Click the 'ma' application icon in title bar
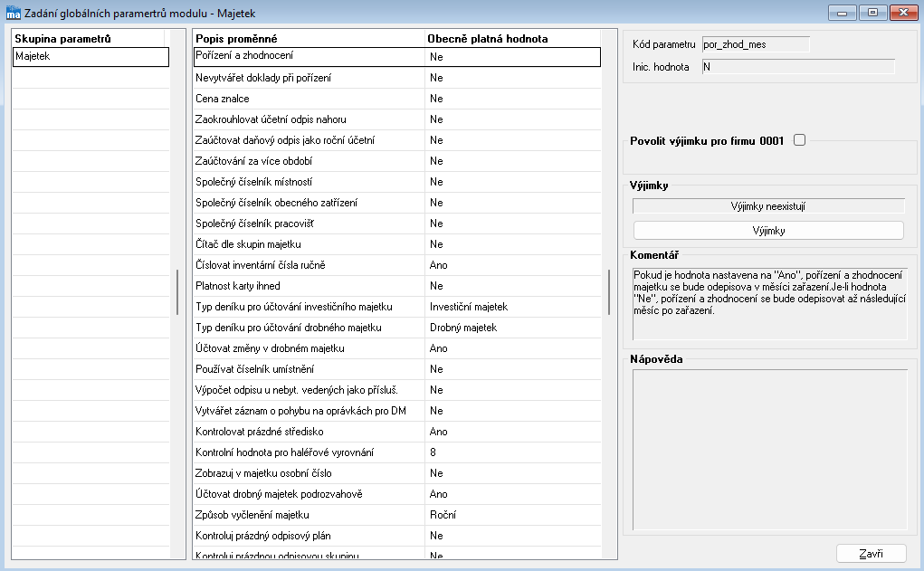924x571 pixels. tap(13, 13)
